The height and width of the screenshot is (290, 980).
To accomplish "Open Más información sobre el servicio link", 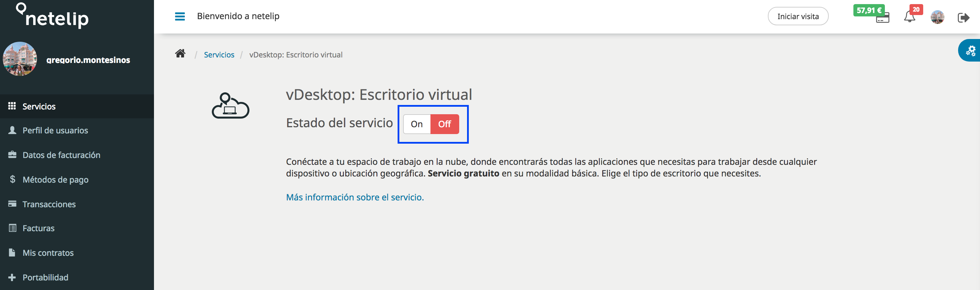I will coord(355,197).
